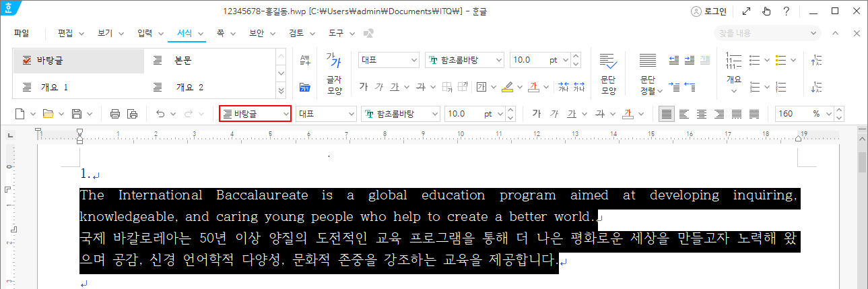Toggle italic in the lower formatting toolbar

click(x=554, y=114)
